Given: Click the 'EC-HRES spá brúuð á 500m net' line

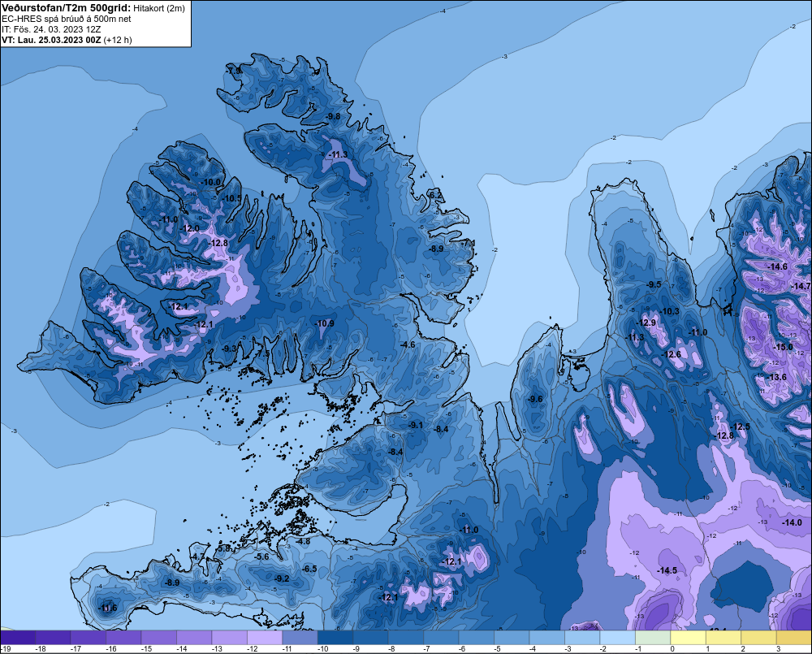Looking at the screenshot, I should coord(67,19).
